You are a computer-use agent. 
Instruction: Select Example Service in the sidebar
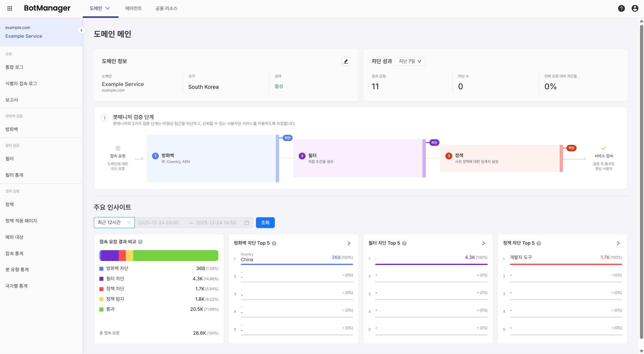point(24,36)
